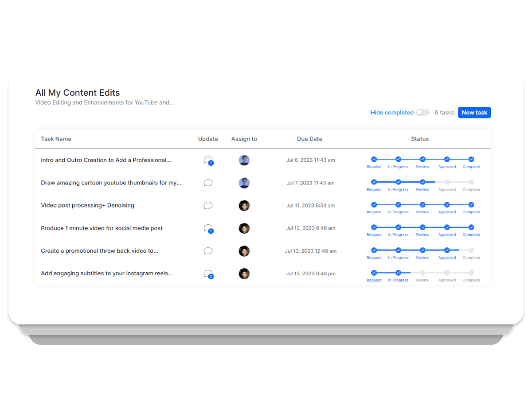Open comments for Intro and Outro Creation task
This screenshot has height=399, width=532.
click(x=208, y=160)
